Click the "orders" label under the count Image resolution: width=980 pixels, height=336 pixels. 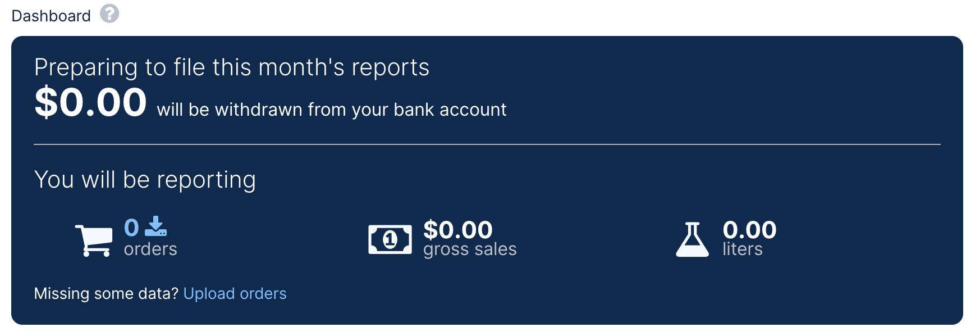pos(150,249)
